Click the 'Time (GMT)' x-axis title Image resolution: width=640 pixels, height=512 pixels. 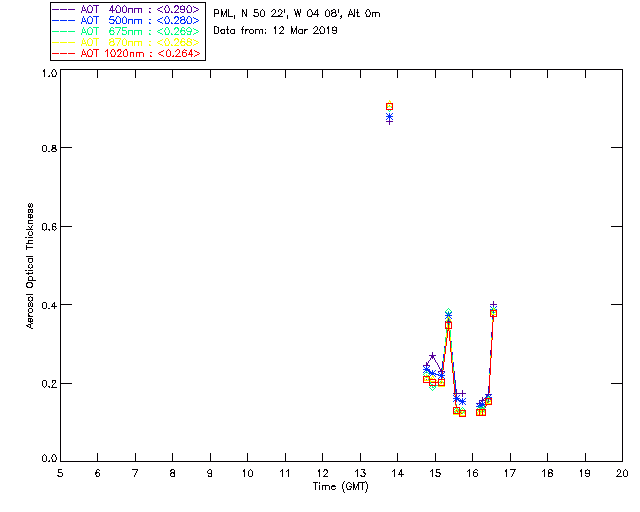click(340, 487)
